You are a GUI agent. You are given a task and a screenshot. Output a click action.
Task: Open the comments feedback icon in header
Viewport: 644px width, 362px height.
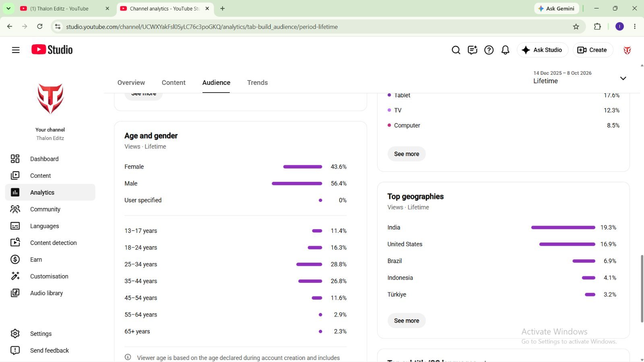[473, 50]
